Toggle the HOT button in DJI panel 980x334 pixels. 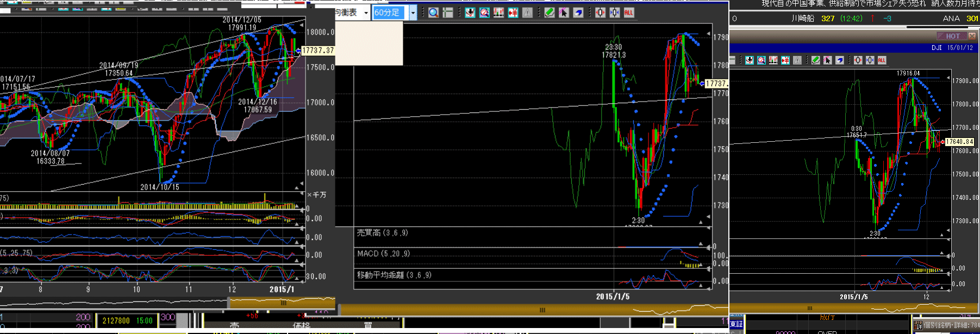coord(952,36)
